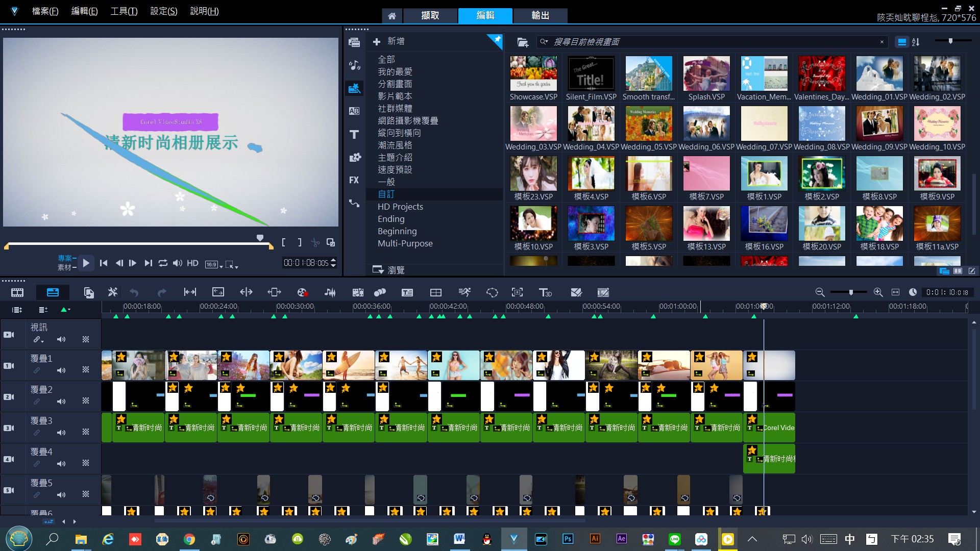
Task: Click the Import media folder icon
Action: point(522,42)
